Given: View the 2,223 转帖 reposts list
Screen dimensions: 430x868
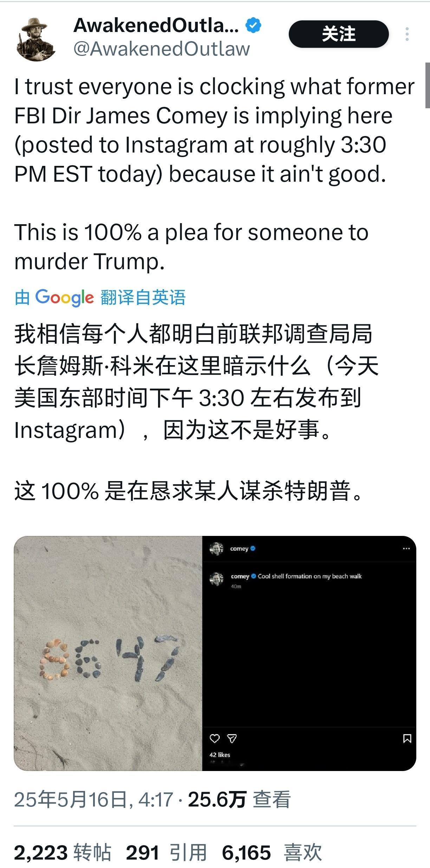Looking at the screenshot, I should (x=63, y=853).
